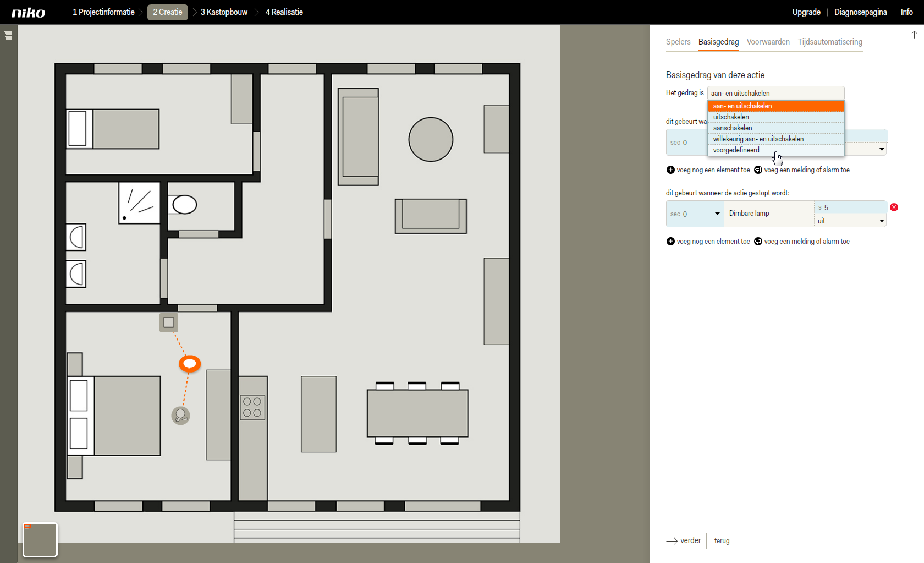
Task: Choose 'aanschakelen' from the dropdown list
Action: pyautogui.click(x=776, y=128)
